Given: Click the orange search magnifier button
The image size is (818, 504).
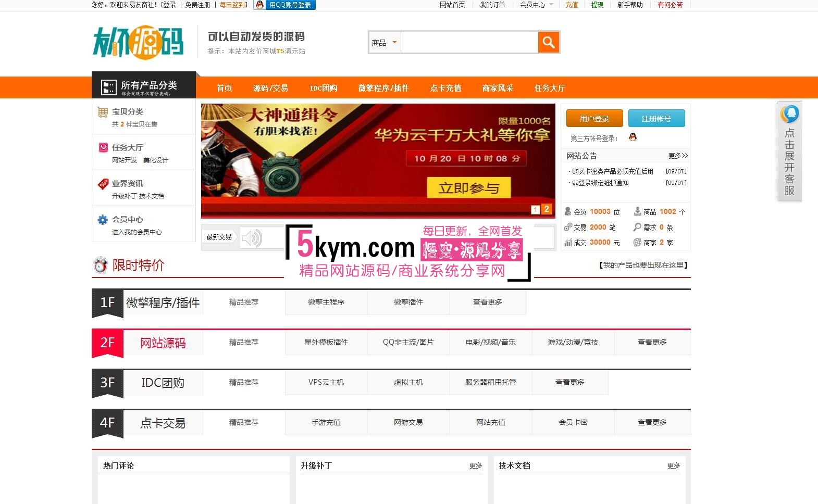Looking at the screenshot, I should click(548, 42).
